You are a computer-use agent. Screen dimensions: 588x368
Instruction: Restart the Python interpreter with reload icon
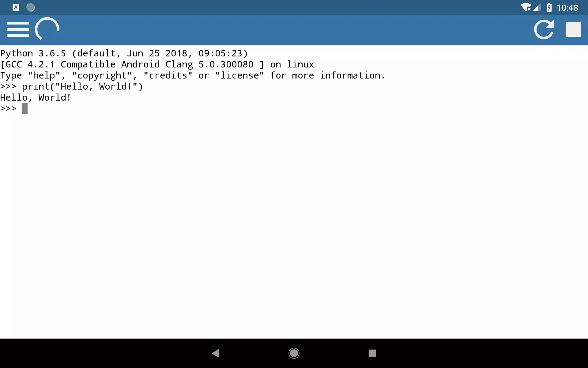pos(544,29)
